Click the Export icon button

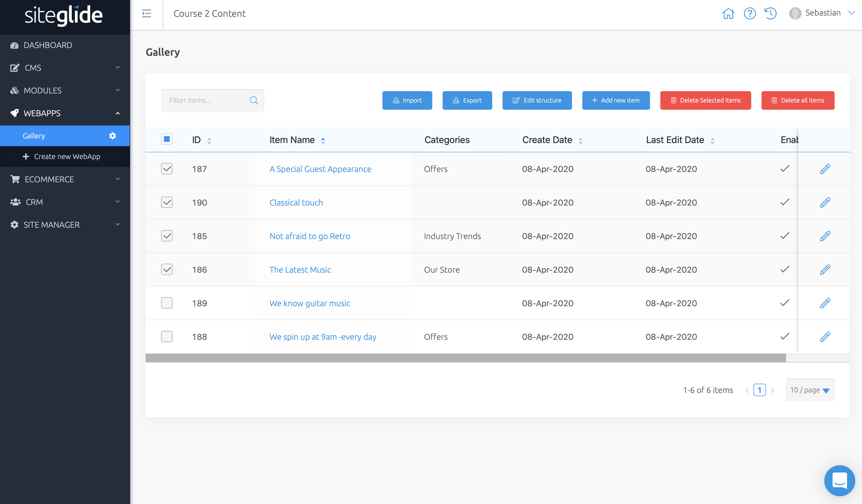pos(468,100)
